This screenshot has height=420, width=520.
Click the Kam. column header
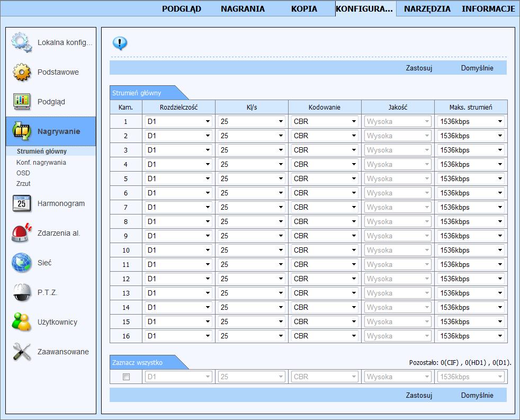click(x=125, y=107)
